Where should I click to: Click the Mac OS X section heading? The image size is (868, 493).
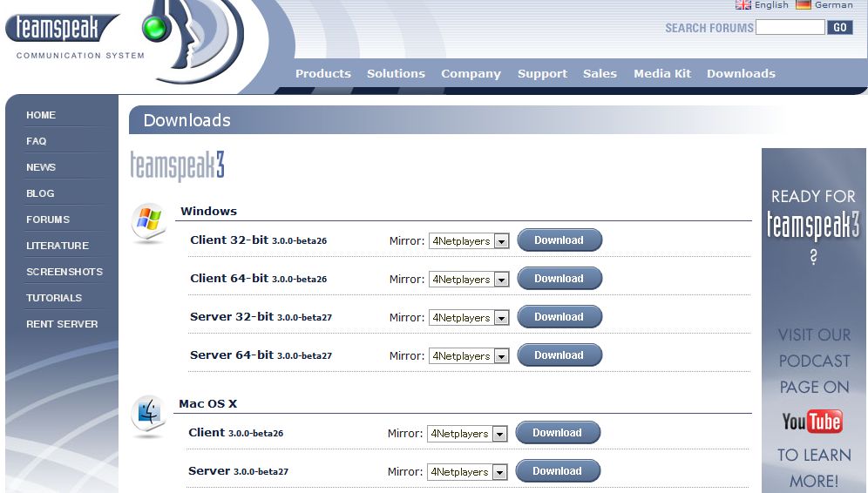point(208,403)
